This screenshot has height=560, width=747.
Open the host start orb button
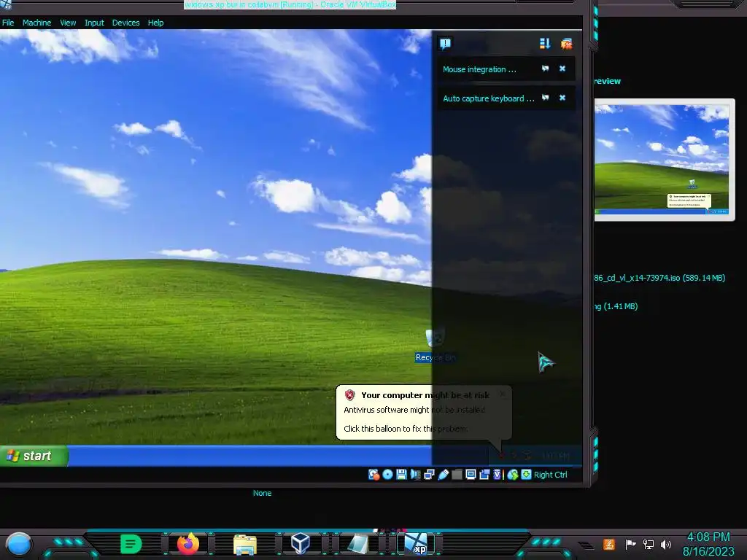click(18, 544)
